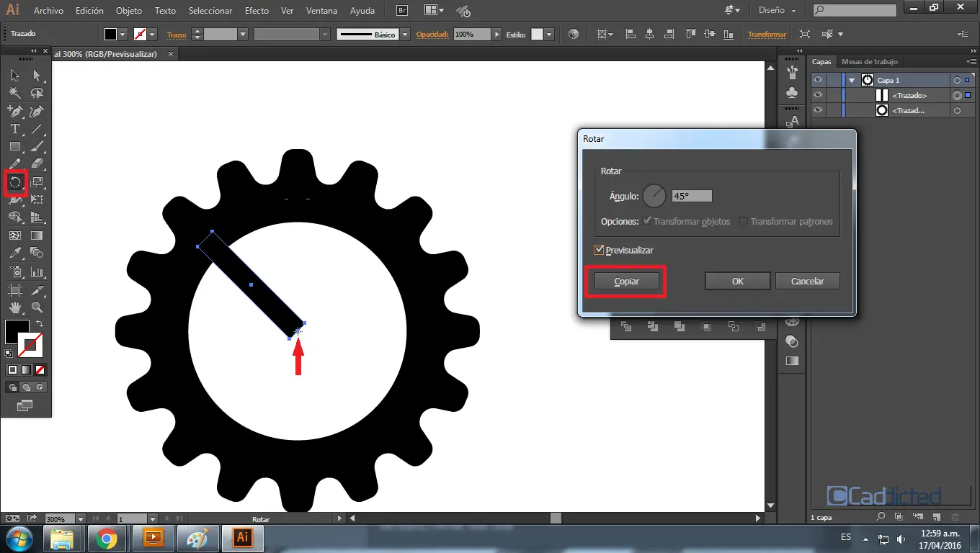The image size is (980, 553).
Task: Select the Rotate tool
Action: pyautogui.click(x=15, y=182)
